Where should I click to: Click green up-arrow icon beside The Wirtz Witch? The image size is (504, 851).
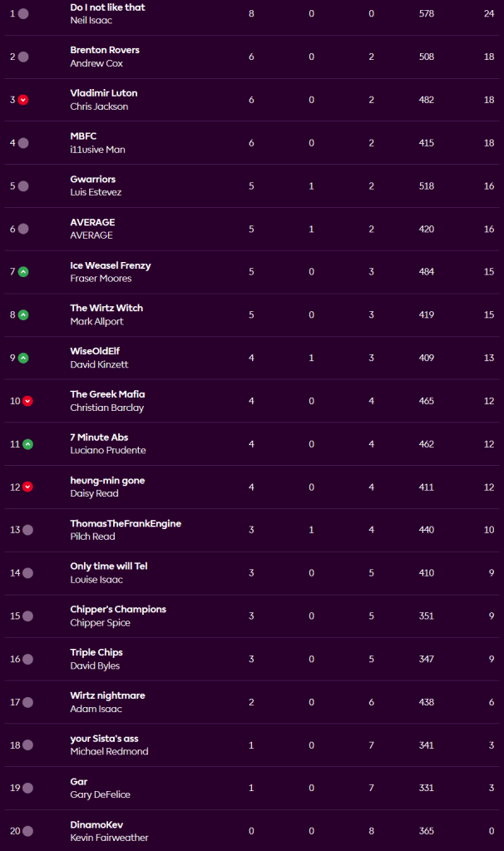point(23,315)
